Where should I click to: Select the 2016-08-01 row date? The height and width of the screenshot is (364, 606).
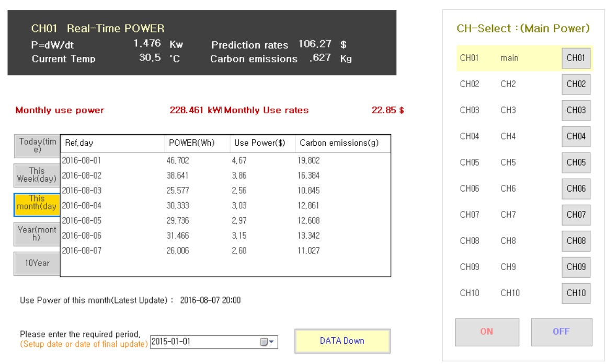tap(82, 160)
